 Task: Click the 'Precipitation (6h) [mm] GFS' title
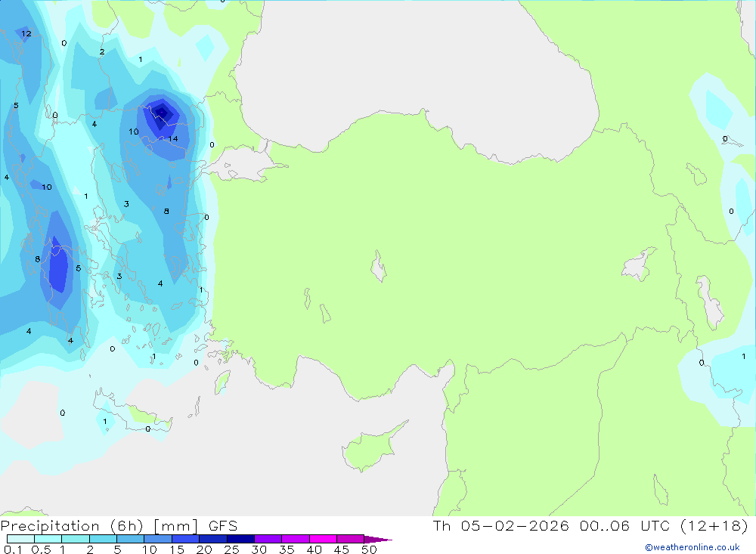tap(119, 526)
